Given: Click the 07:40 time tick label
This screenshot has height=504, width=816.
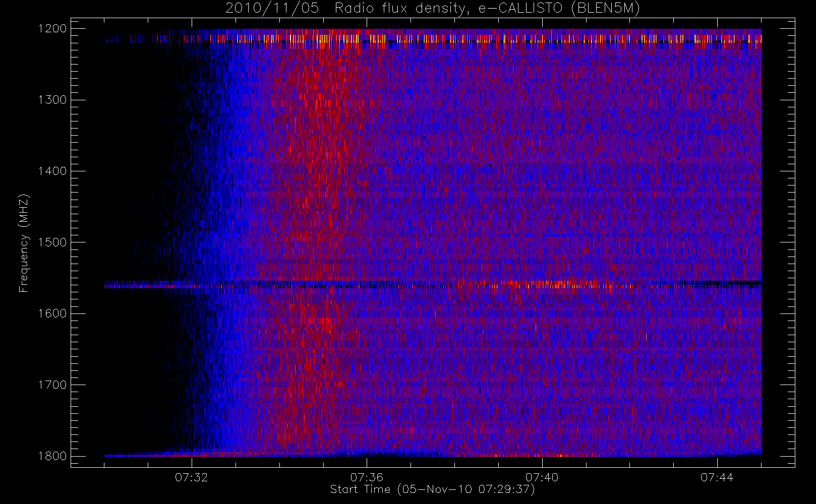Looking at the screenshot, I should click(542, 477).
